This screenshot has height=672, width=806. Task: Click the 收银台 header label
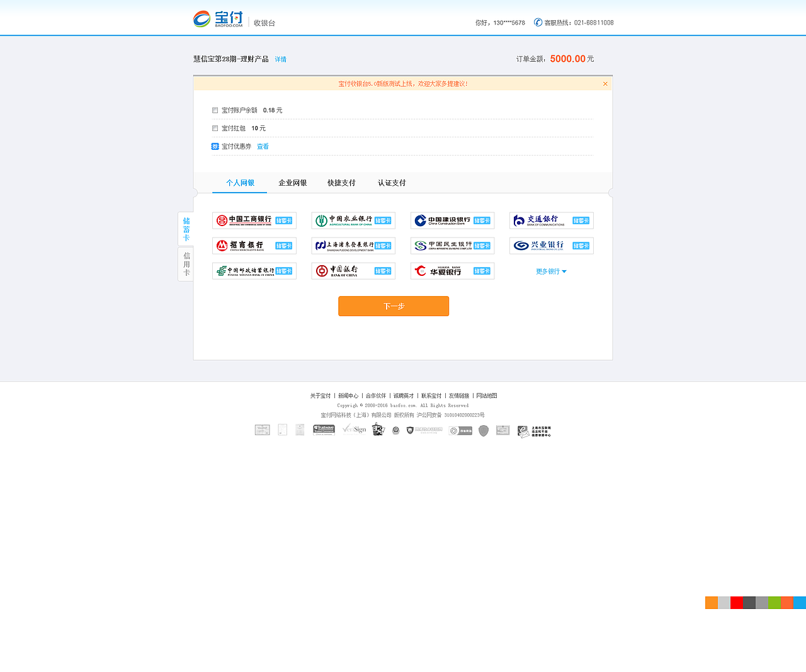pos(264,23)
